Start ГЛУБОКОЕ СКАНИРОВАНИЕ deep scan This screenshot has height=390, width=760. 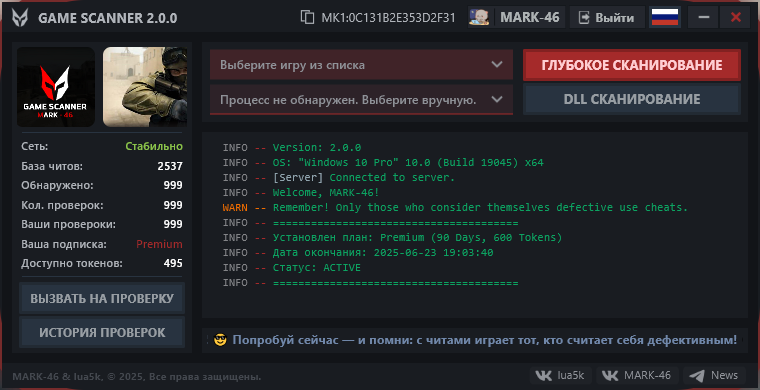(x=632, y=65)
